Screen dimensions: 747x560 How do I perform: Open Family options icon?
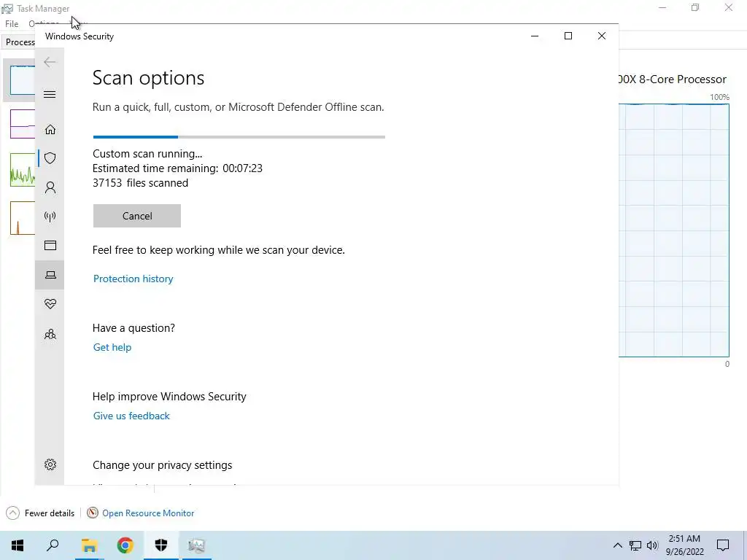[x=50, y=334]
